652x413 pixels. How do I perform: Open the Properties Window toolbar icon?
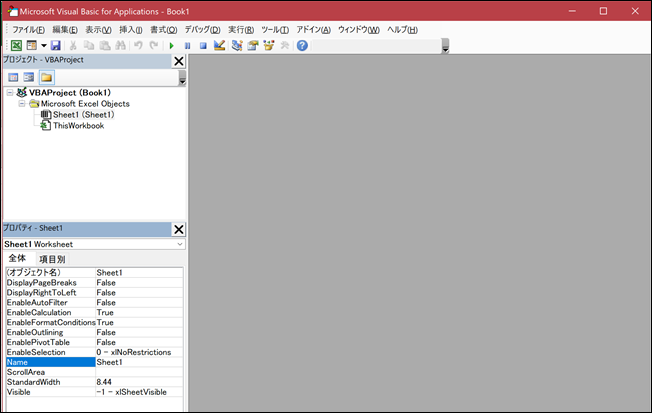pyautogui.click(x=253, y=45)
